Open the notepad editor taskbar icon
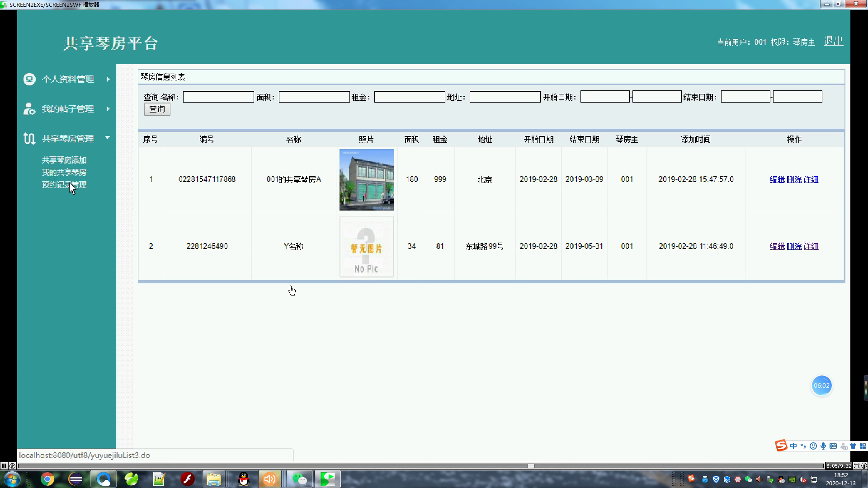Screen dimensions: 868x488 tap(159, 479)
